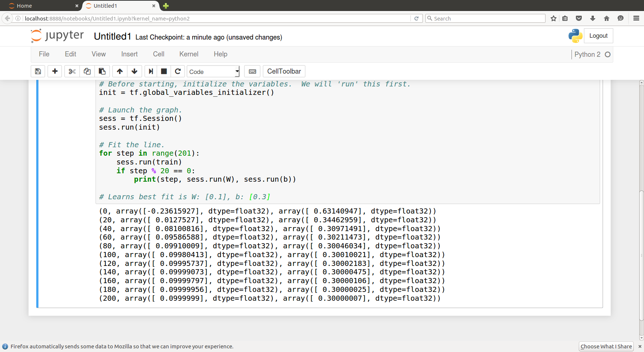644x352 pixels.
Task: Toggle the CellToolbar display
Action: point(284,71)
